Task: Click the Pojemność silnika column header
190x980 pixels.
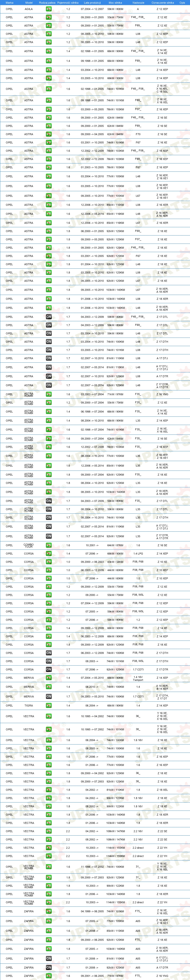Action: pos(68,3)
